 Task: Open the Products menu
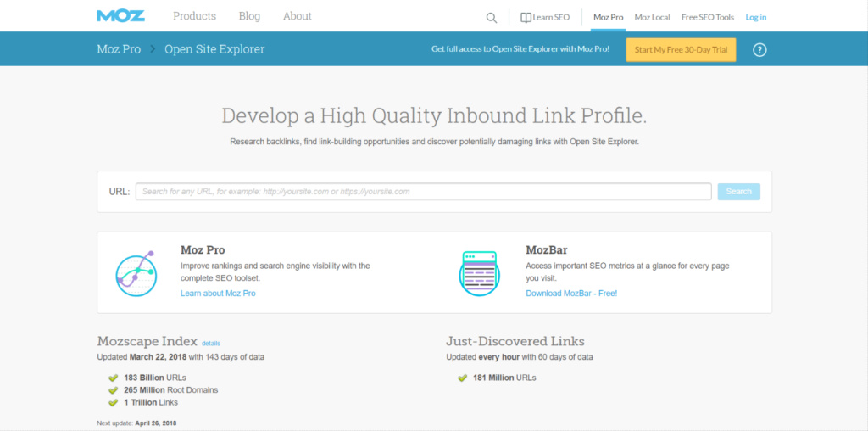click(194, 16)
